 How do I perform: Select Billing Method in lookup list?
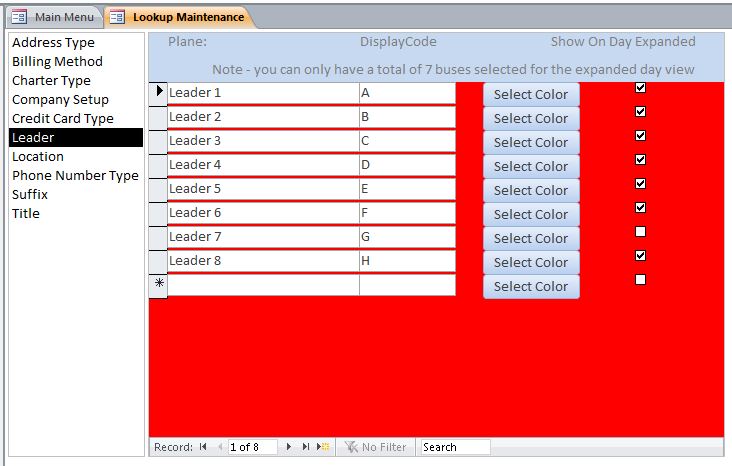click(76, 62)
